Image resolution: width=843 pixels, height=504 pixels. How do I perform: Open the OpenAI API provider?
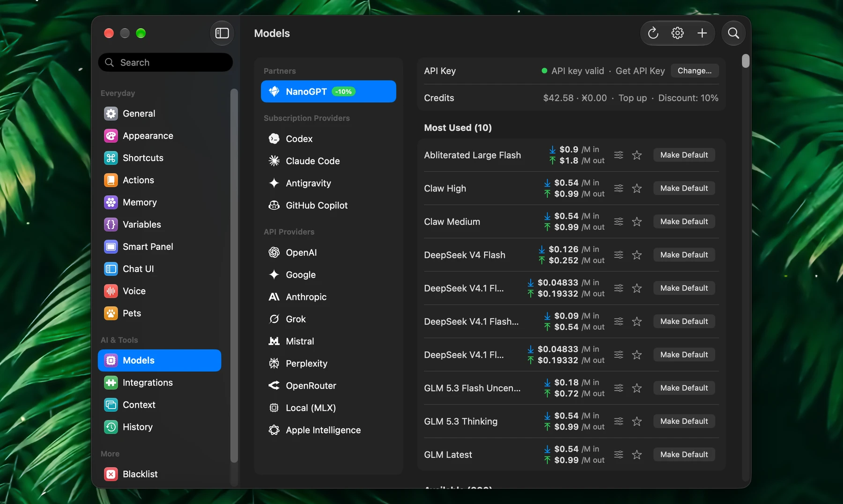point(328,252)
